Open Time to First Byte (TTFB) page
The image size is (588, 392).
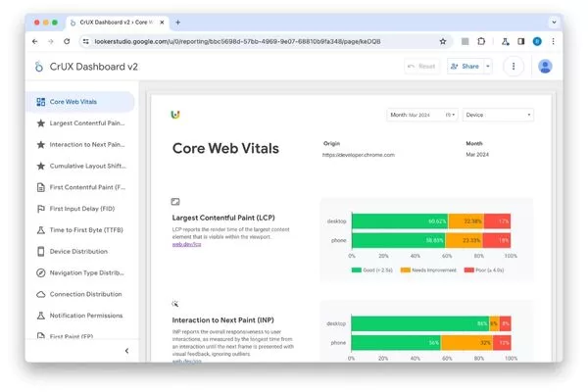tap(80, 230)
